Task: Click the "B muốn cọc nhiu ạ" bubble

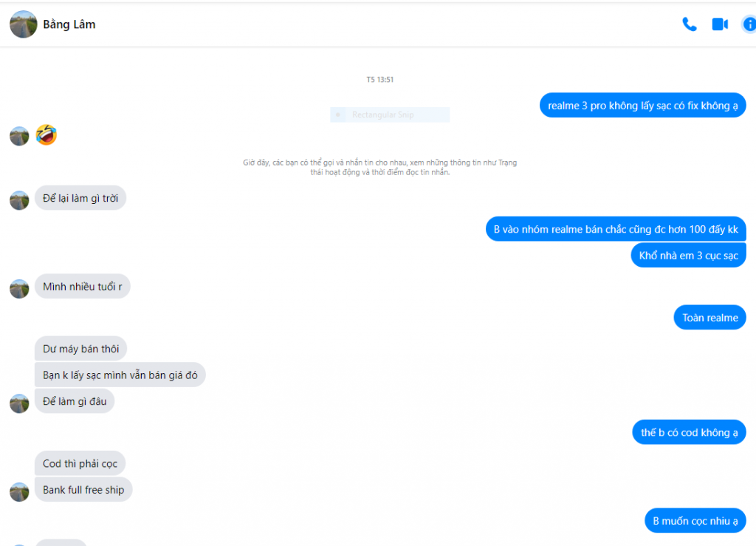Action: 695,520
